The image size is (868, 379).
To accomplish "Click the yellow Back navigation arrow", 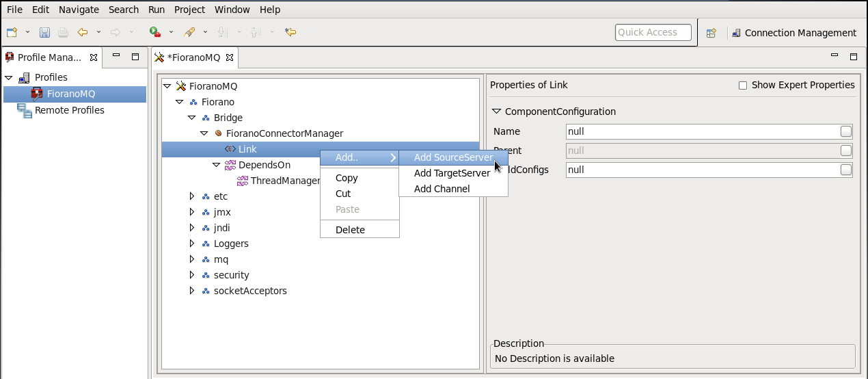I will click(x=83, y=32).
